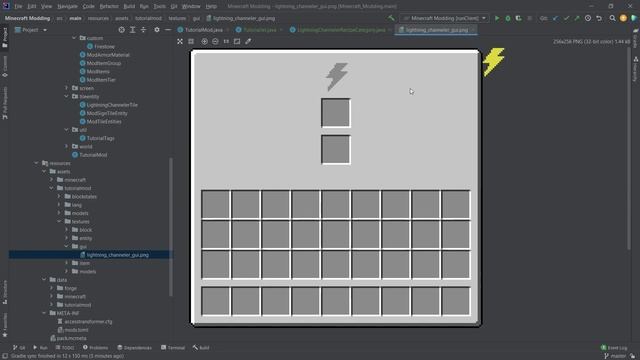Screen dimensions: 640x360
Task: Show the image at actual size
Action: click(226, 41)
